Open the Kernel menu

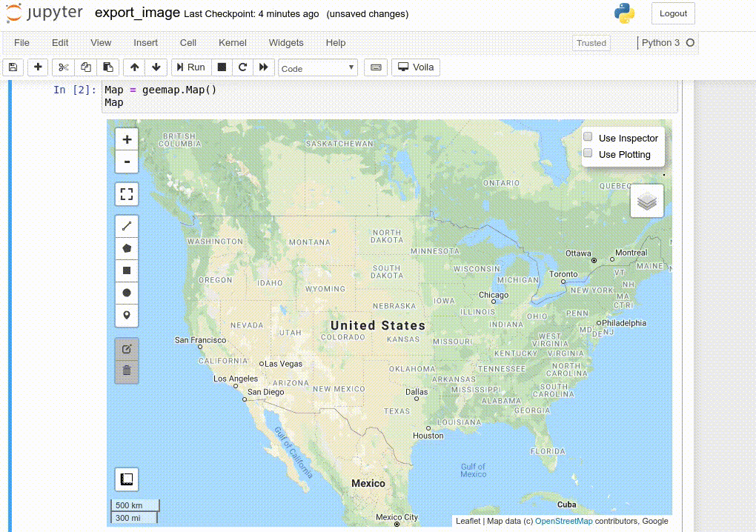232,43
